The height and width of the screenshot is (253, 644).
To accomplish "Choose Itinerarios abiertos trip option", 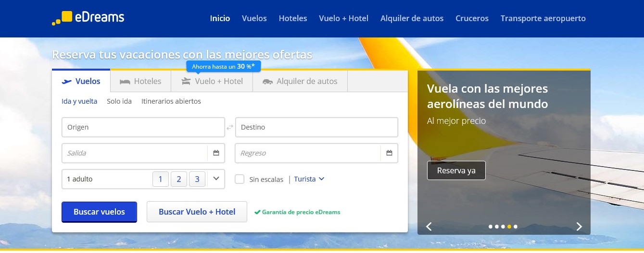I will pyautogui.click(x=171, y=101).
